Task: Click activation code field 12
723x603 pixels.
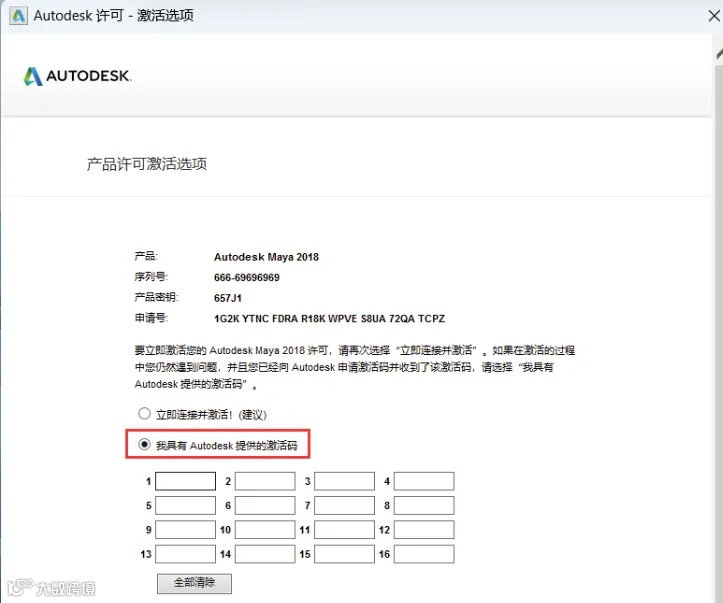Action: click(x=424, y=530)
